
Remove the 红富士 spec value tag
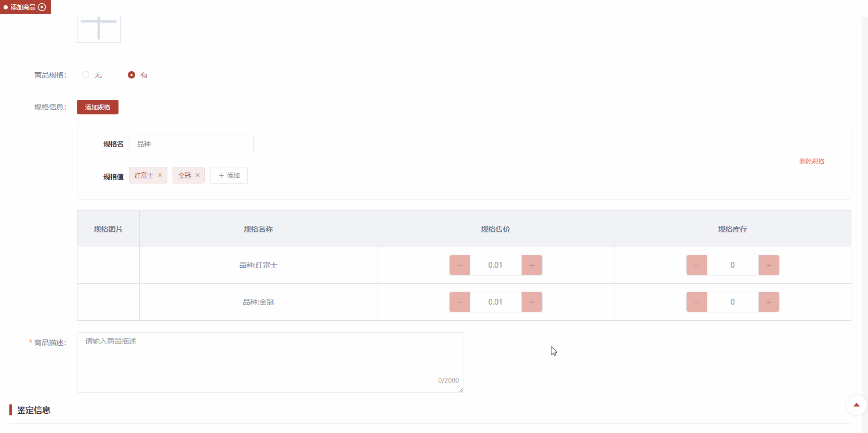click(x=160, y=175)
